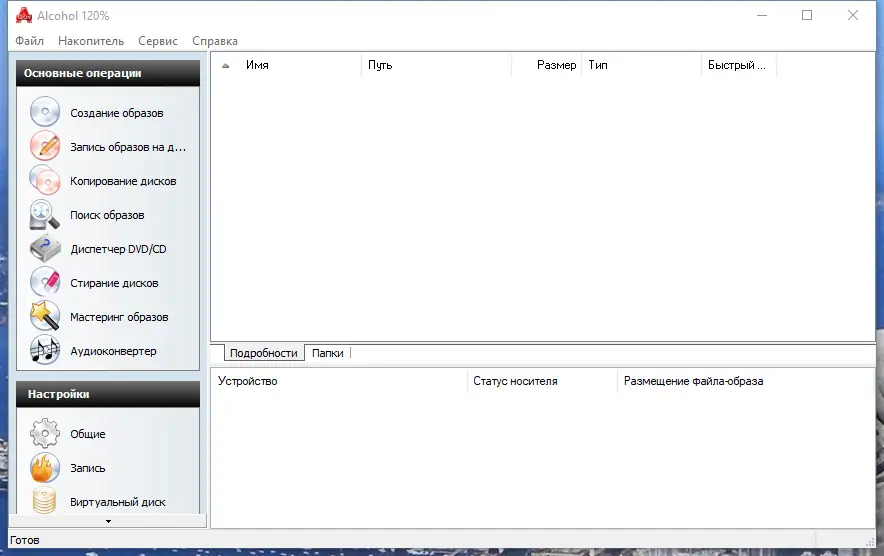Click the Статус носителя column header

[542, 381]
